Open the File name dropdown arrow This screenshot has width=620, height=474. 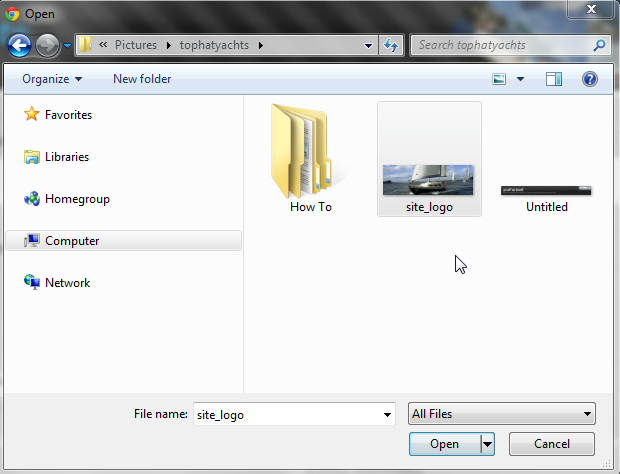coord(387,415)
